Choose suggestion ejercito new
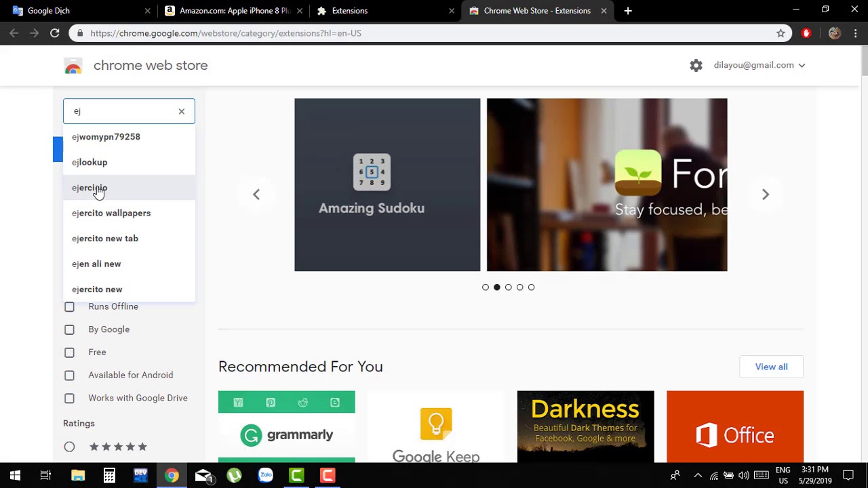868x488 pixels. click(129, 289)
